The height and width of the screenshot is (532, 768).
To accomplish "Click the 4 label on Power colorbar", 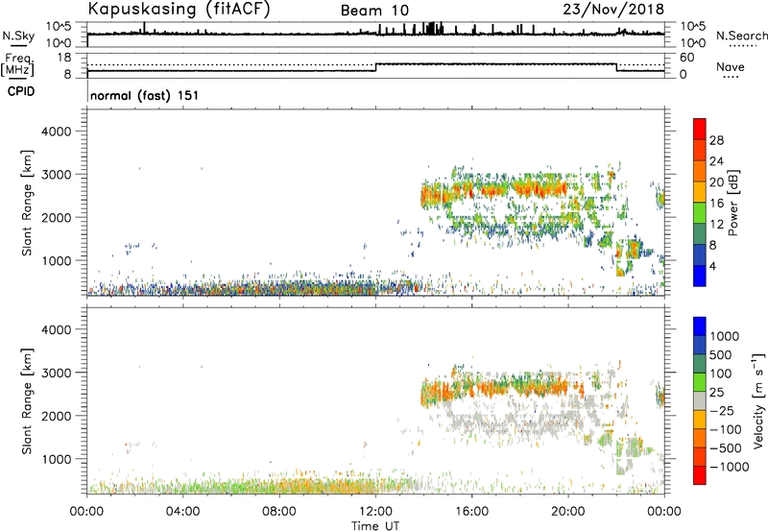I will coord(712,267).
